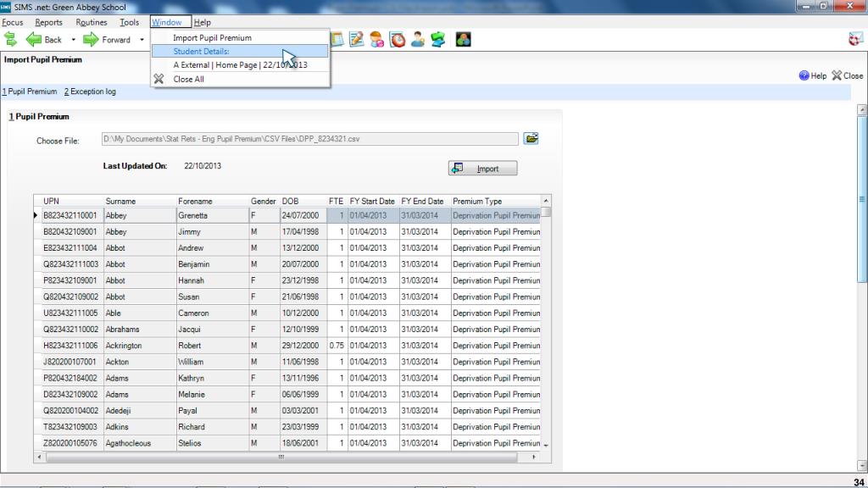Select the FTE cell showing 0.75

pos(337,346)
